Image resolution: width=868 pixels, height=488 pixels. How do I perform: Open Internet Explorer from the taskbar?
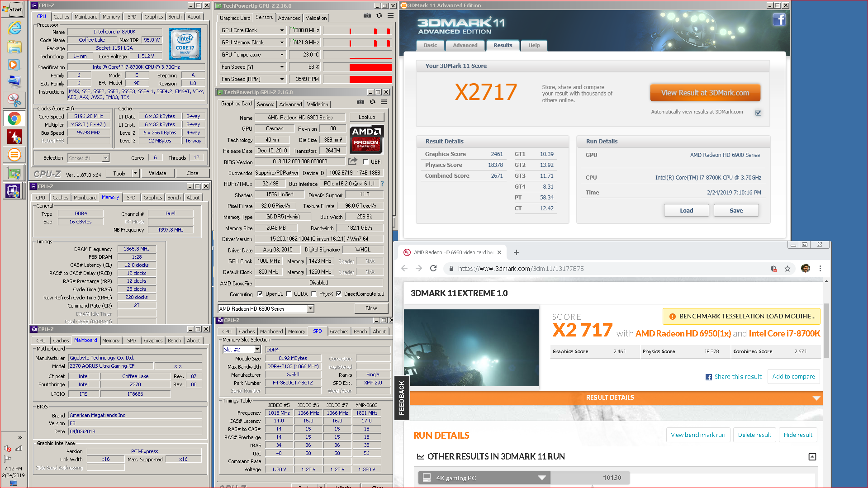click(x=14, y=28)
